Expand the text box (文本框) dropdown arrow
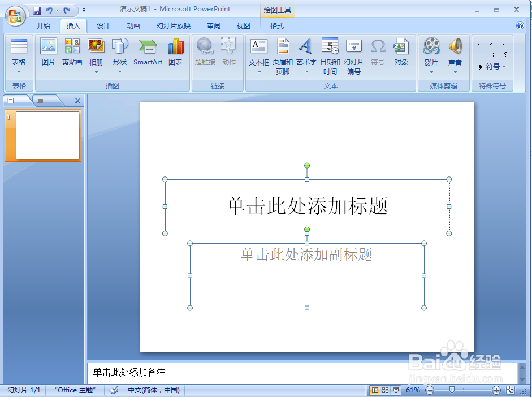Screen dimensions: 532x397 click(x=259, y=72)
